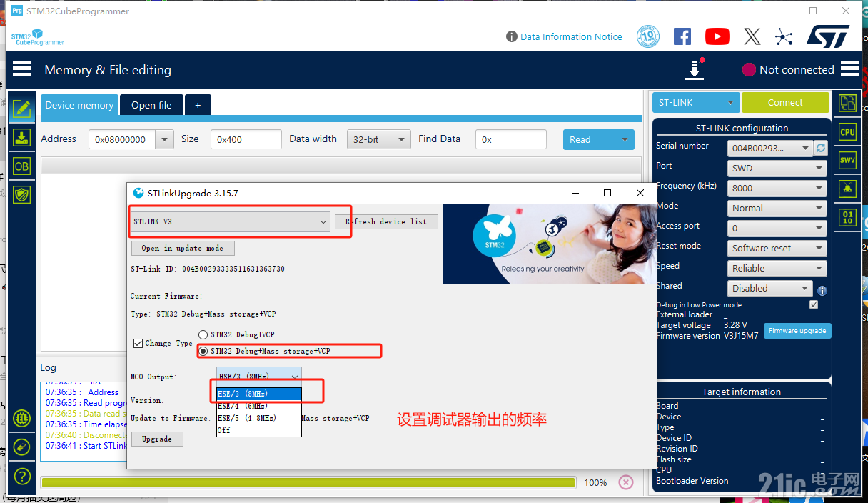Choose HSE/3 (8MHz) from MCO list
This screenshot has width=868, height=503.
[x=259, y=394]
